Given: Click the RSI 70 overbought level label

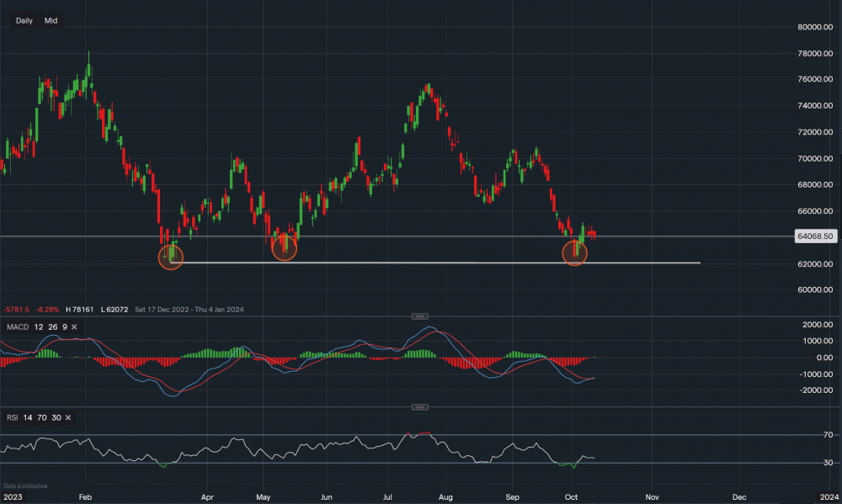Looking at the screenshot, I should coord(804,435).
